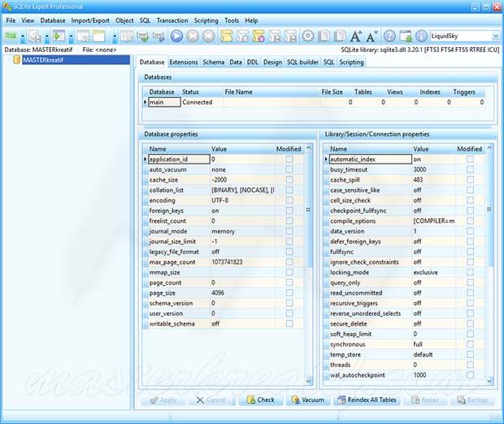
Task: Switch to the Extensions tab
Action: tap(184, 62)
